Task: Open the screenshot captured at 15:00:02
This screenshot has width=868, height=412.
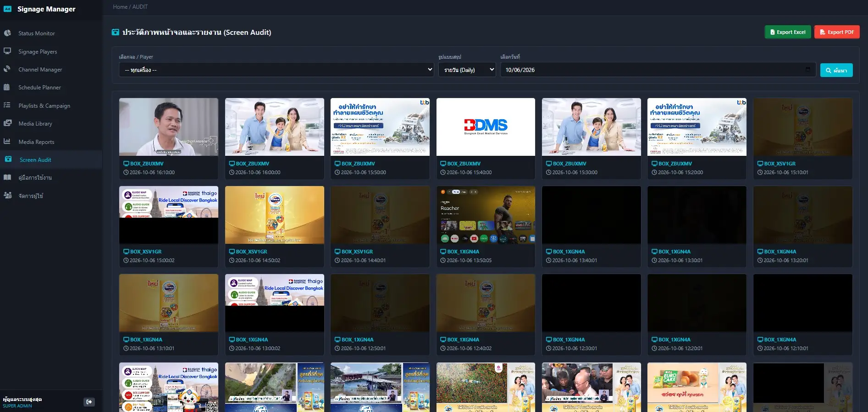Action: 169,215
